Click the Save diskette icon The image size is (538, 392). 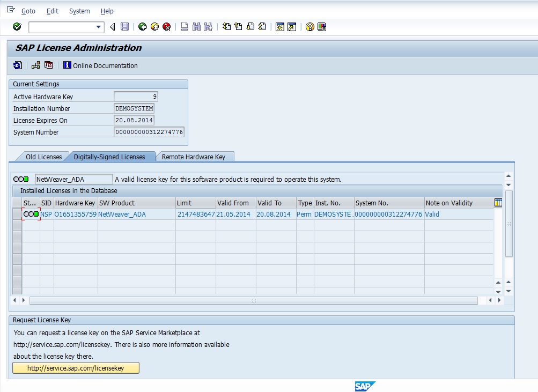[x=124, y=27]
